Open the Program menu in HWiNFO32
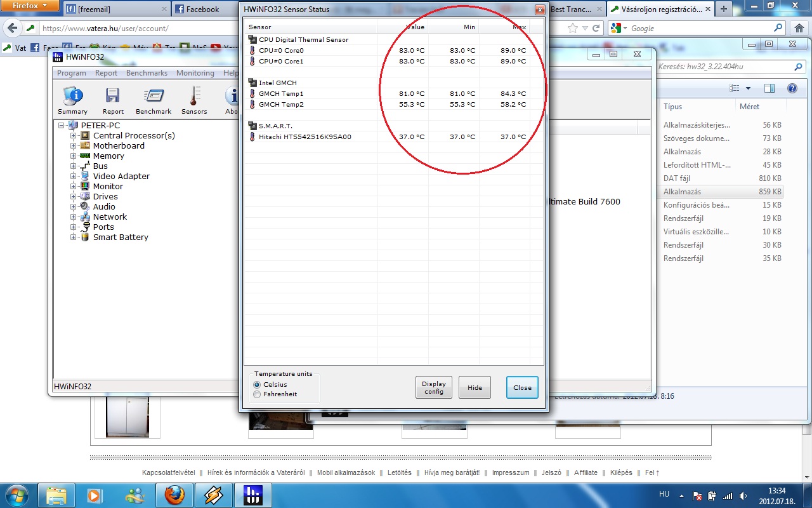The height and width of the screenshot is (508, 812). (x=72, y=73)
